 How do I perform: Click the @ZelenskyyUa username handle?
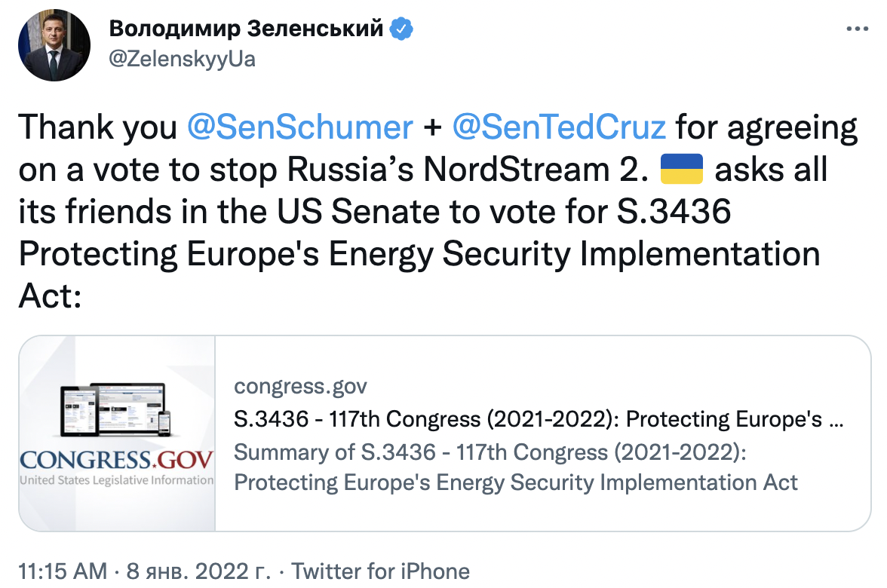tap(183, 59)
